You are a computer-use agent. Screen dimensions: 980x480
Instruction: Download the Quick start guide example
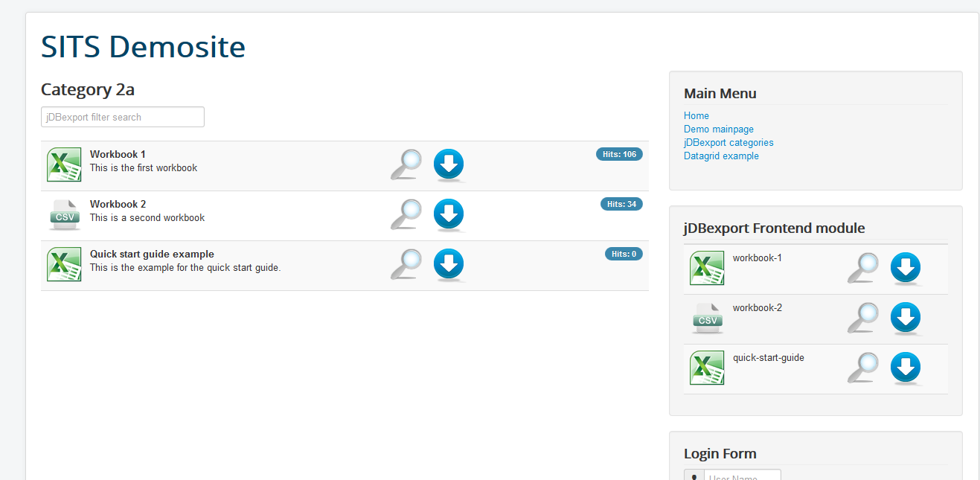pos(449,264)
